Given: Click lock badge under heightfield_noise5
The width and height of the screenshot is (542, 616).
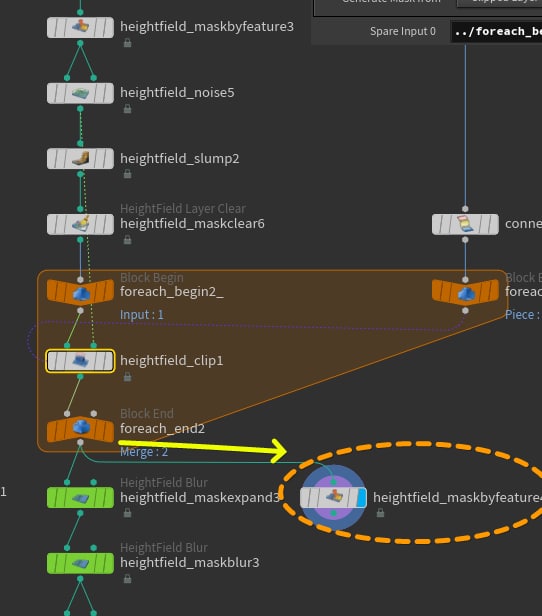Looking at the screenshot, I should click(127, 109).
